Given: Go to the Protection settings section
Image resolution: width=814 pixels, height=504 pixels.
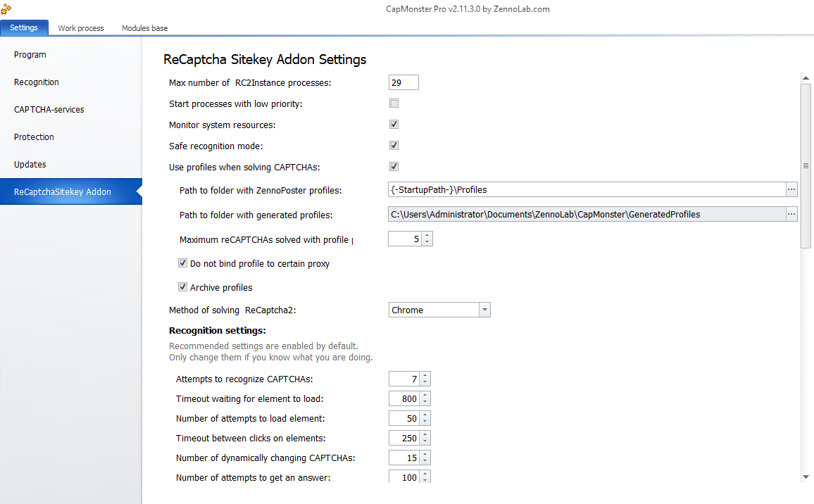Looking at the screenshot, I should (x=34, y=137).
